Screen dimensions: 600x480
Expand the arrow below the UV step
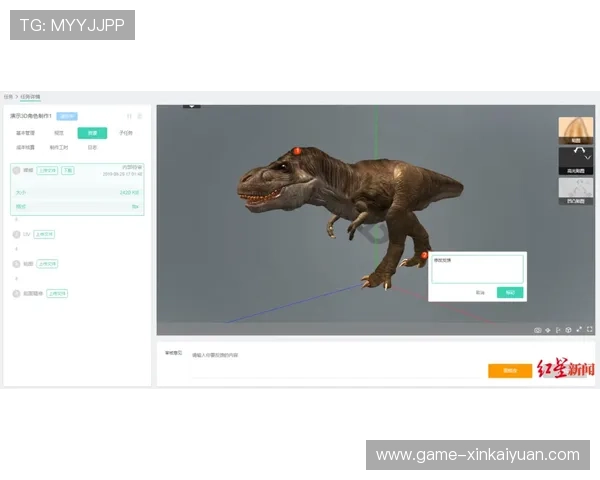point(16,248)
